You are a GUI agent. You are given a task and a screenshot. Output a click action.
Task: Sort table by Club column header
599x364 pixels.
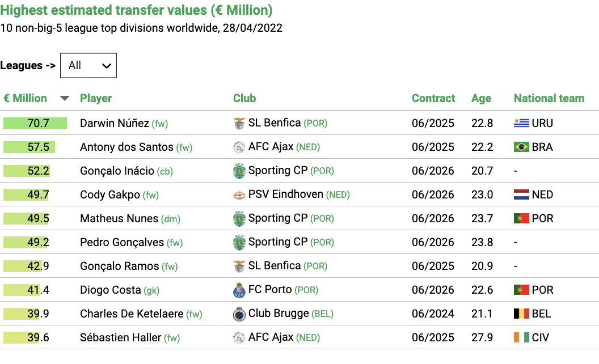pyautogui.click(x=244, y=98)
